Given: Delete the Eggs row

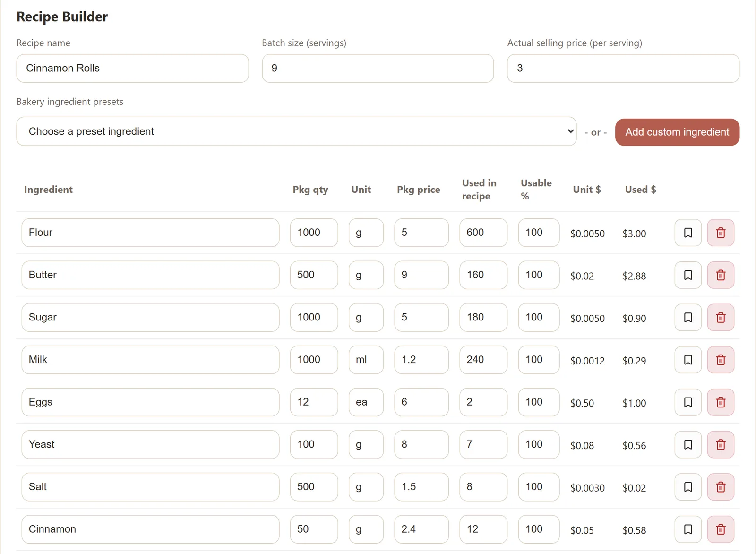Looking at the screenshot, I should point(721,402).
